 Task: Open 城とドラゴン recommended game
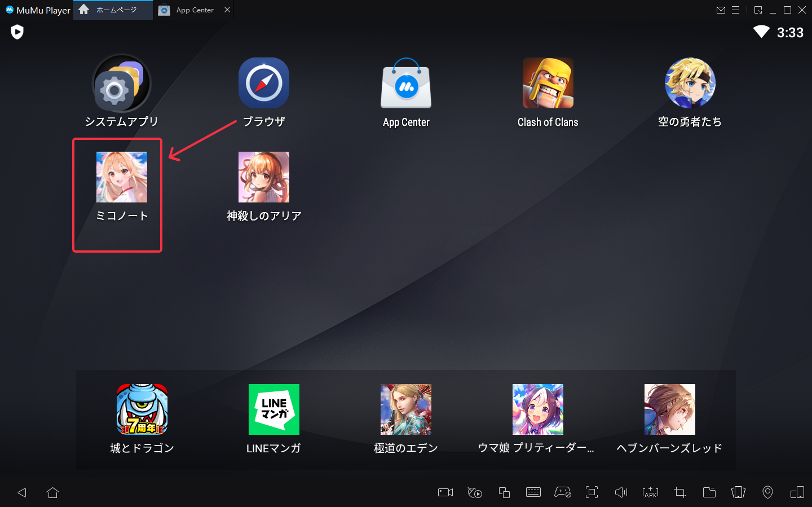pyautogui.click(x=142, y=409)
